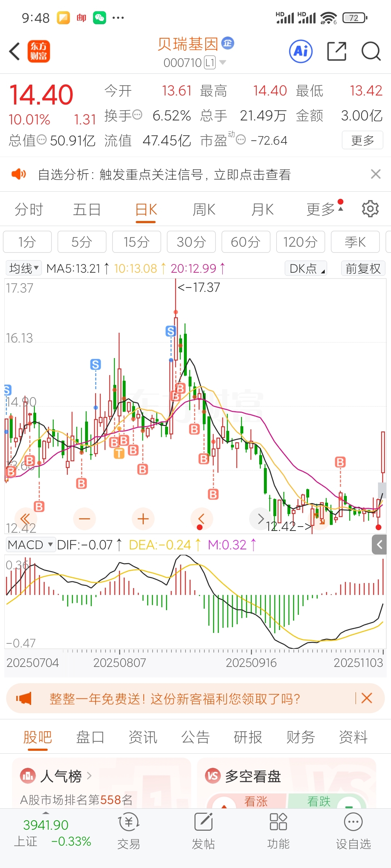Open the DK点 dropdown
The width and height of the screenshot is (391, 868).
pos(306,268)
